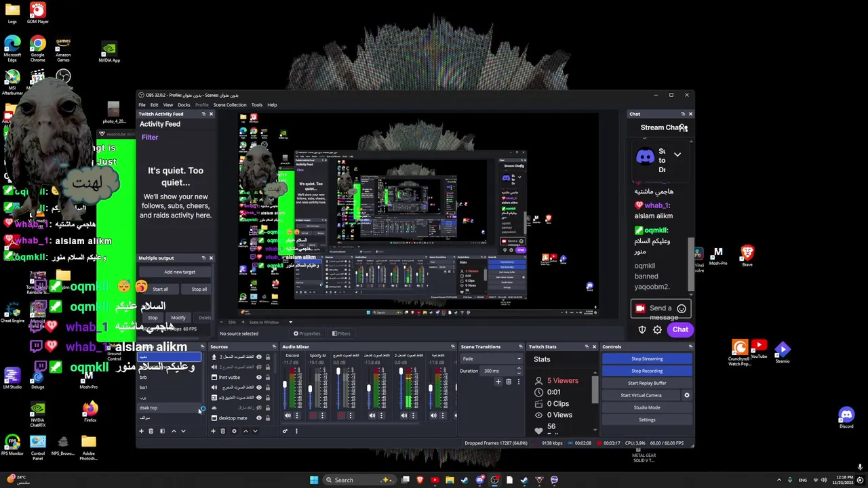Adjust the Spotify M volume fader
The height and width of the screenshot is (488, 868).
pyautogui.click(x=311, y=388)
